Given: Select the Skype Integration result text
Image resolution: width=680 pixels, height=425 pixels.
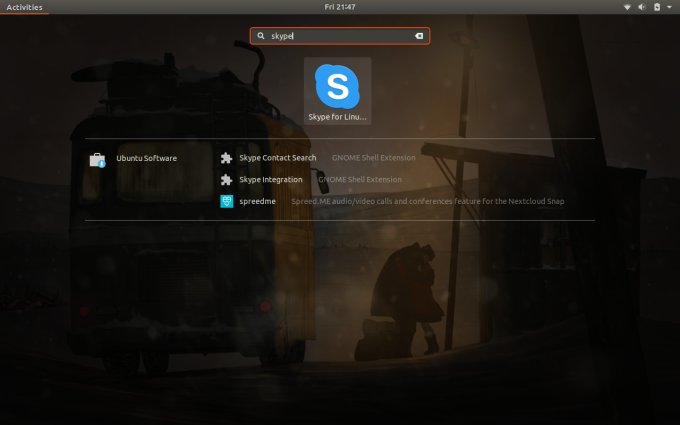Looking at the screenshot, I should coord(271,180).
